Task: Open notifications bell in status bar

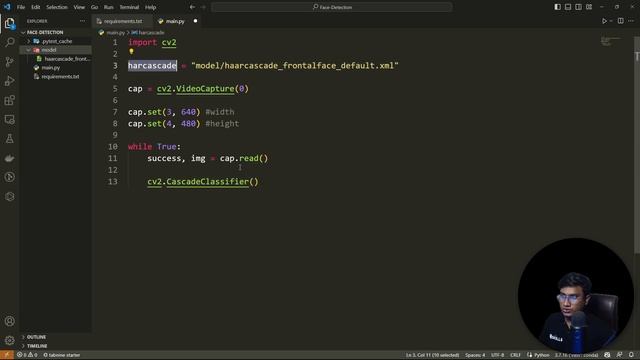Action: pos(631,355)
